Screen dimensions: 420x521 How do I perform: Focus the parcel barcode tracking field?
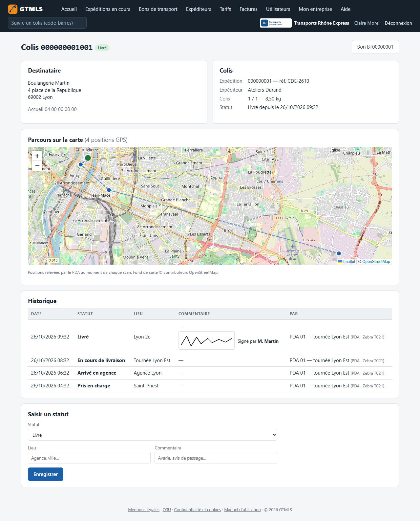pos(47,23)
